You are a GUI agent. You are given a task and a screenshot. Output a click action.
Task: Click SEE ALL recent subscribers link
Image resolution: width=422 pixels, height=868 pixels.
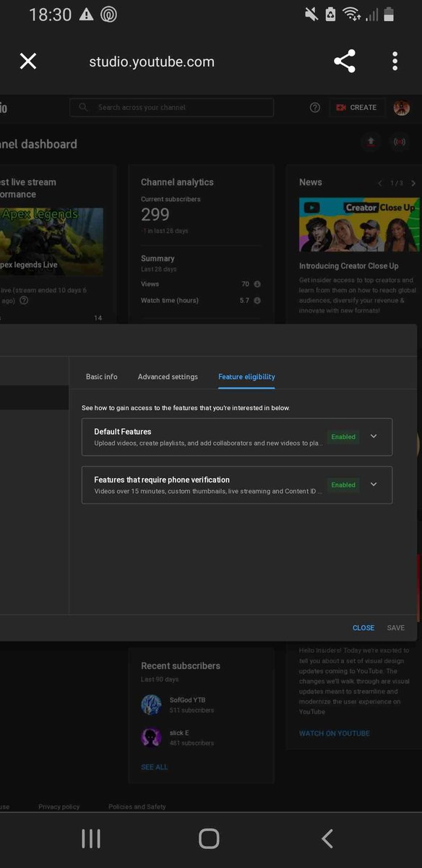click(x=155, y=767)
